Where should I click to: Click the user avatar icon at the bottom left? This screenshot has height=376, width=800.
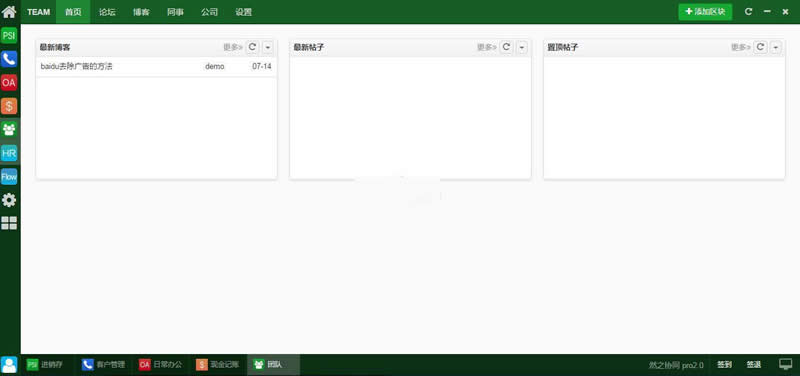point(9,365)
